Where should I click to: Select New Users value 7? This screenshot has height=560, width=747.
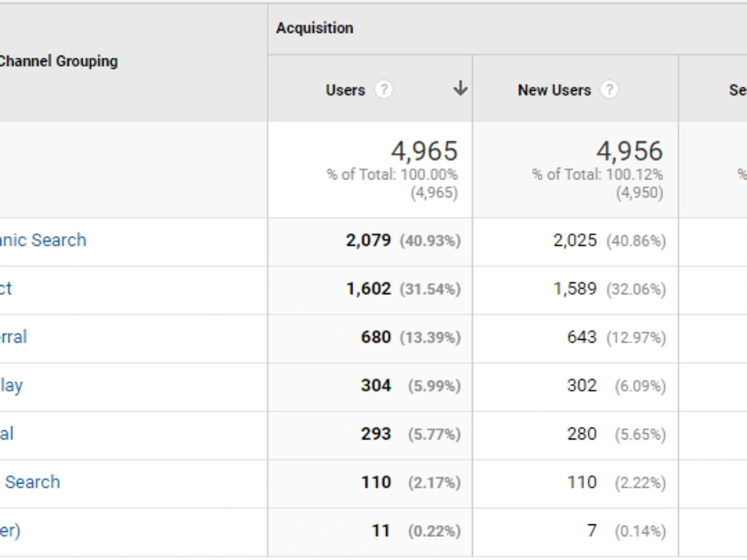(x=592, y=530)
